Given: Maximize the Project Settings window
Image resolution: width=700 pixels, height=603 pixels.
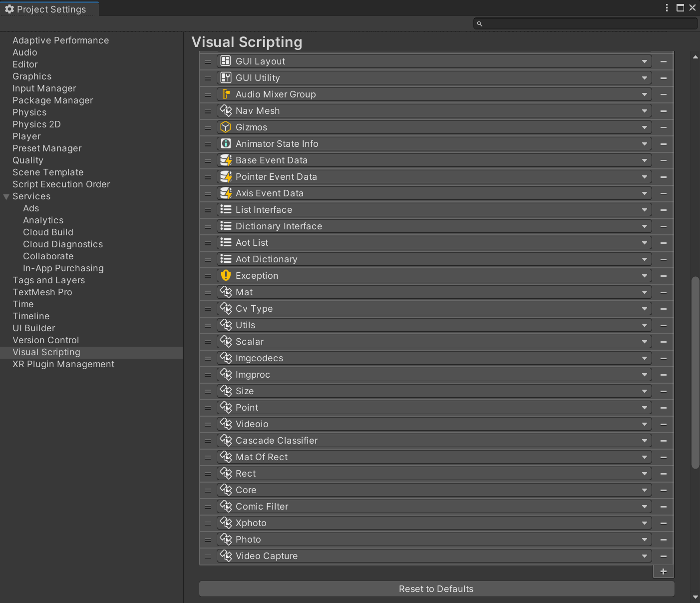Looking at the screenshot, I should (x=680, y=7).
